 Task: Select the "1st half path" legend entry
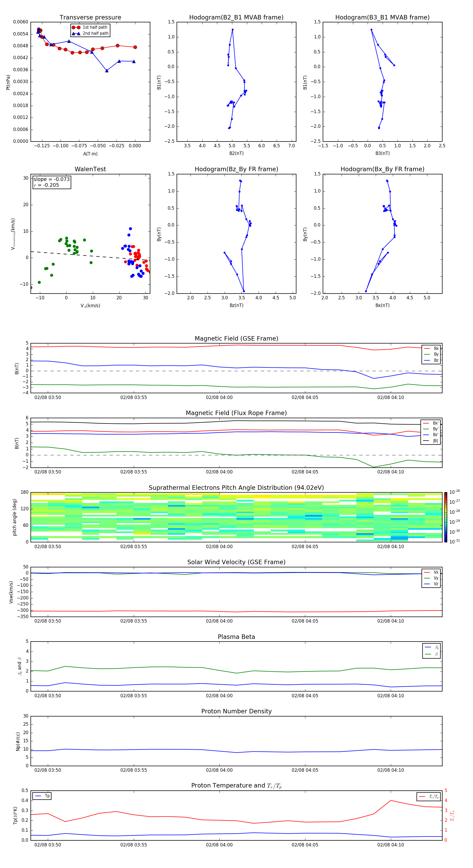(90, 27)
